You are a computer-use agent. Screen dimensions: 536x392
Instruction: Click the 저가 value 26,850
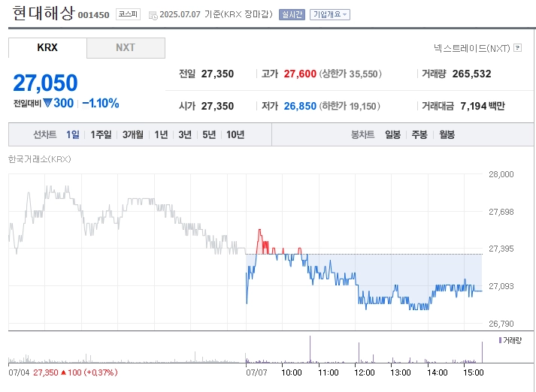pos(300,106)
